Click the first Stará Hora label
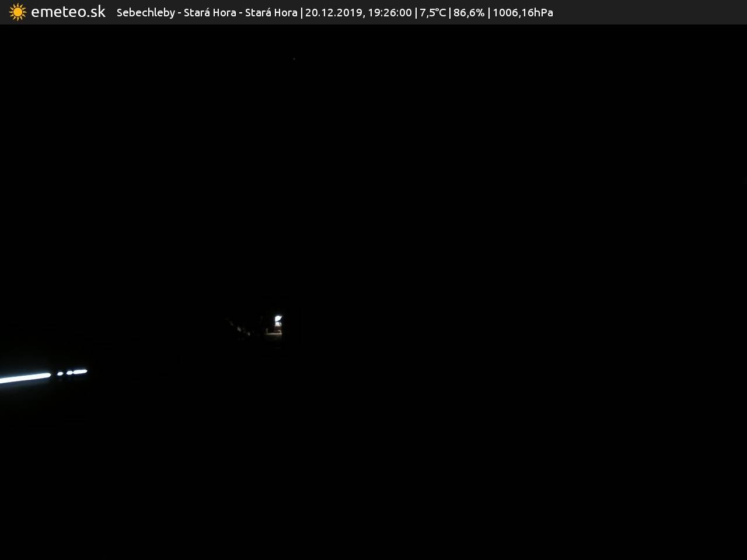747x560 pixels. click(210, 12)
